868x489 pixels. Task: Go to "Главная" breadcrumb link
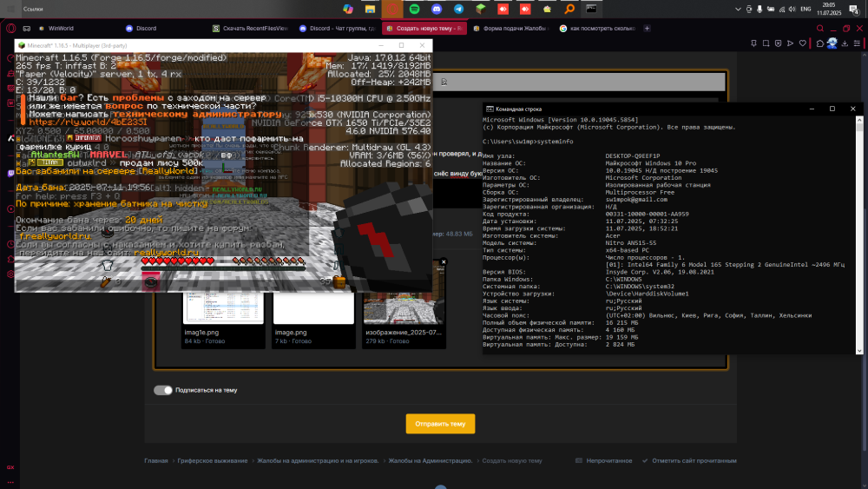pyautogui.click(x=156, y=460)
